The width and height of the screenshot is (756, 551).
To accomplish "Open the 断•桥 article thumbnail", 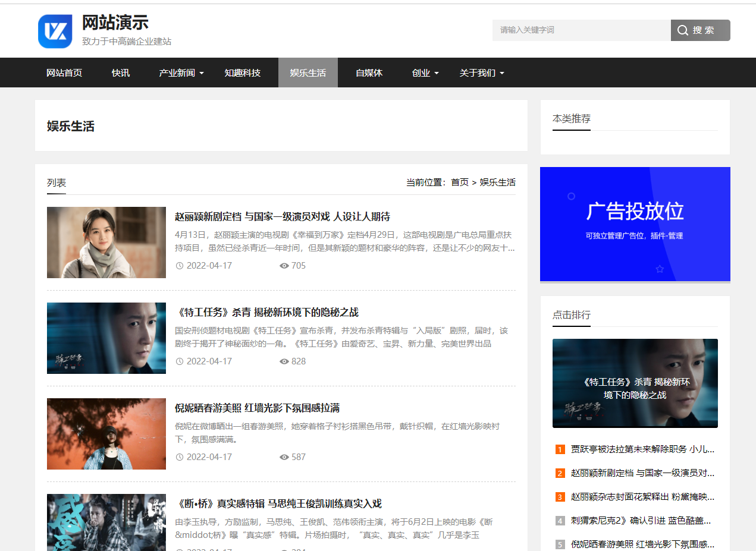I will tap(106, 522).
